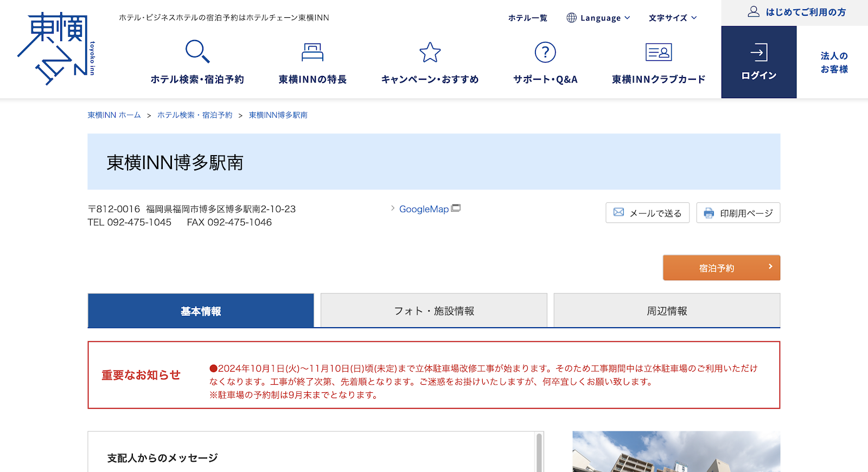The height and width of the screenshot is (472, 868).
Task: Click the 東横INN博多駅南 page title
Action: (x=175, y=162)
